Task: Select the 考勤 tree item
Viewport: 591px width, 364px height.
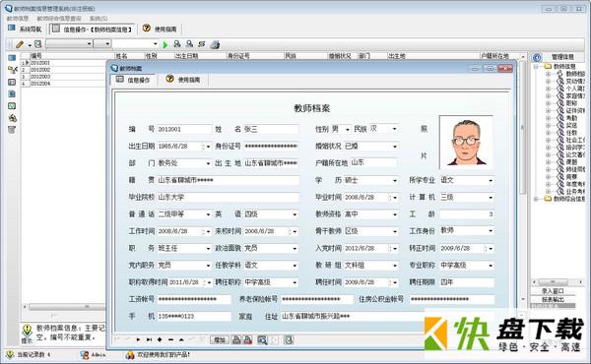Action: pos(571,118)
